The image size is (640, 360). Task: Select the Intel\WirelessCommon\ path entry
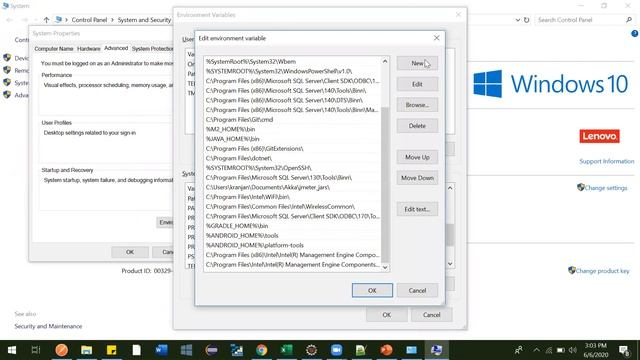pyautogui.click(x=292, y=207)
